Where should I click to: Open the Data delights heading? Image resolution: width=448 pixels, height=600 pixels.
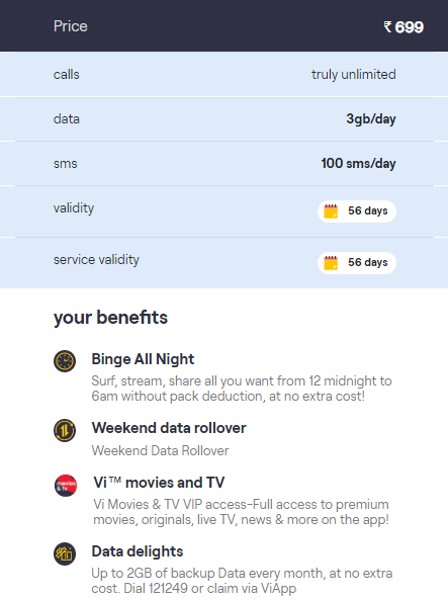point(137,551)
